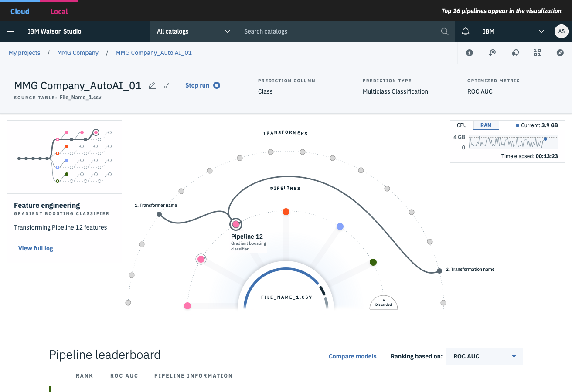Click the information icon in toolbar
This screenshot has width=572, height=392.
pyautogui.click(x=470, y=53)
